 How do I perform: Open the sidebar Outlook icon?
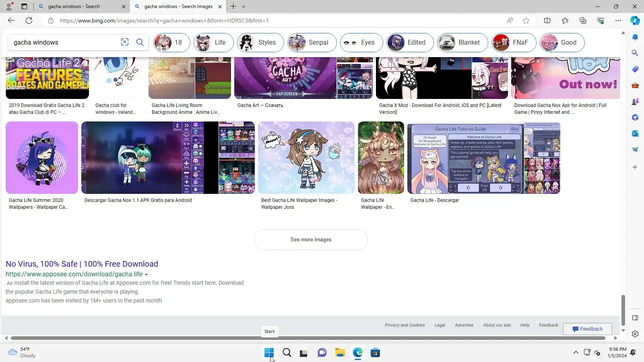tap(635, 134)
